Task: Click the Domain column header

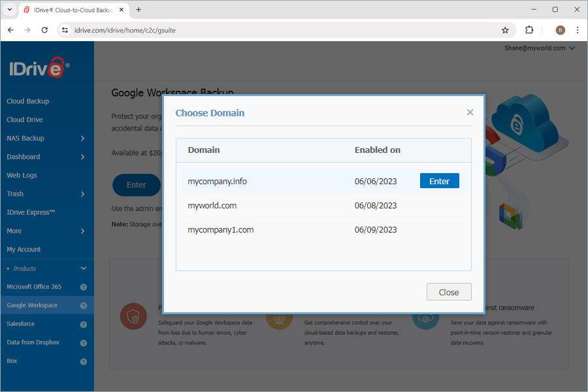Action: tap(204, 150)
